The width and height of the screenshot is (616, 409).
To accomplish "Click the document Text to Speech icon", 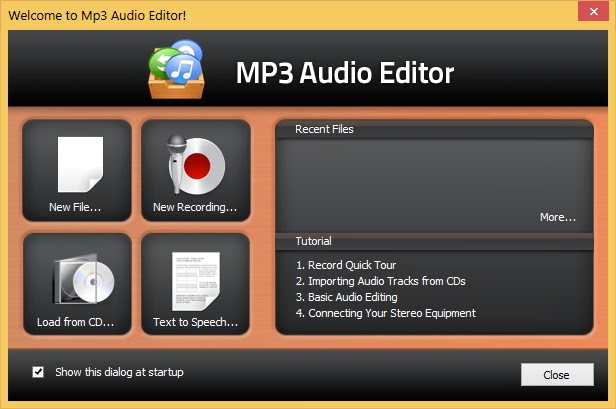I will click(196, 281).
